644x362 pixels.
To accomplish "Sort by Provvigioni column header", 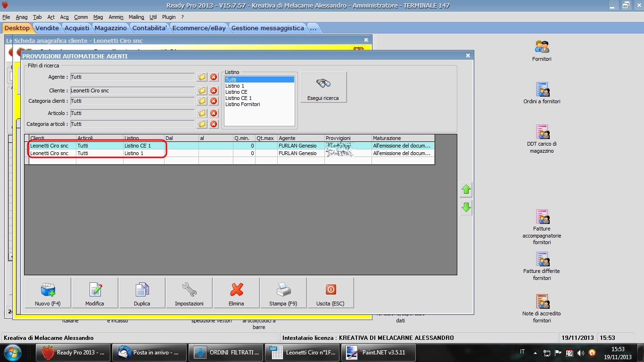I will pos(348,138).
